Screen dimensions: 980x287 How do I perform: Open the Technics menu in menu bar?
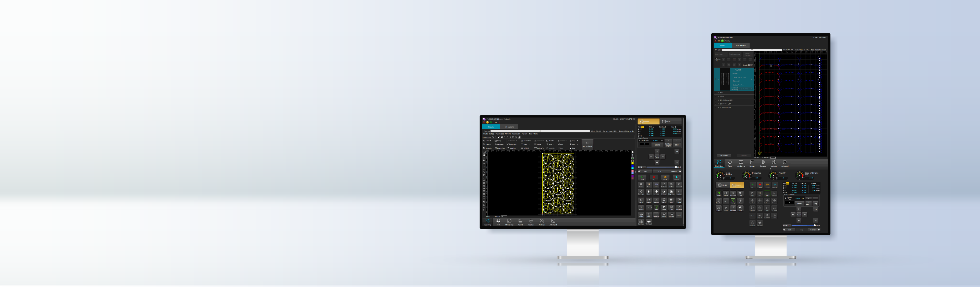tap(516, 134)
